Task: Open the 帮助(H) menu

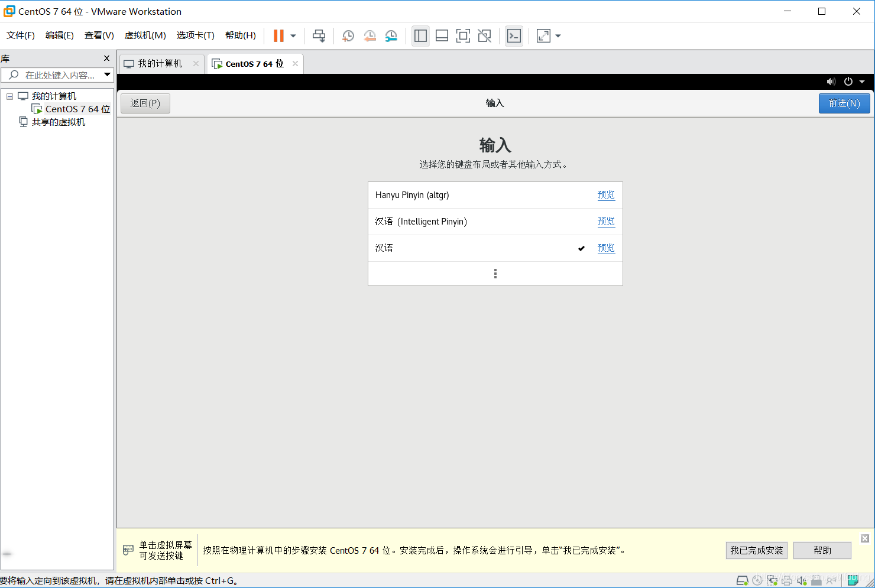Action: click(241, 35)
